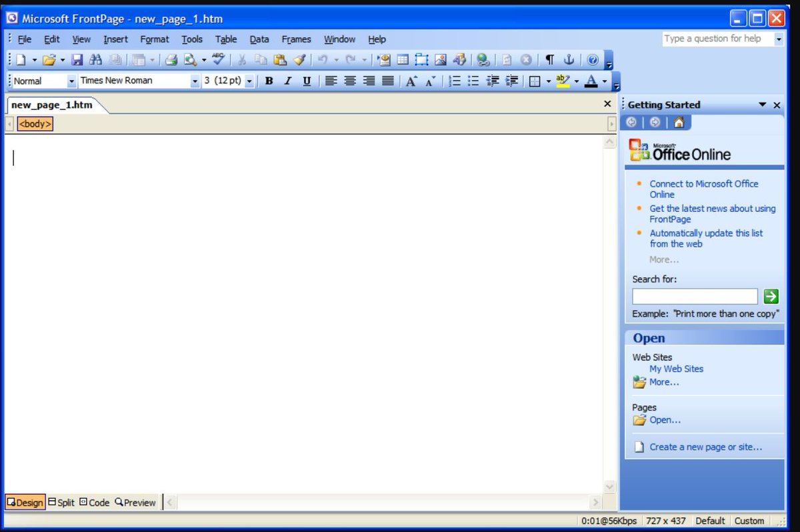Screen dimensions: 800x532
Task: Toggle Bold formatting
Action: [x=269, y=81]
